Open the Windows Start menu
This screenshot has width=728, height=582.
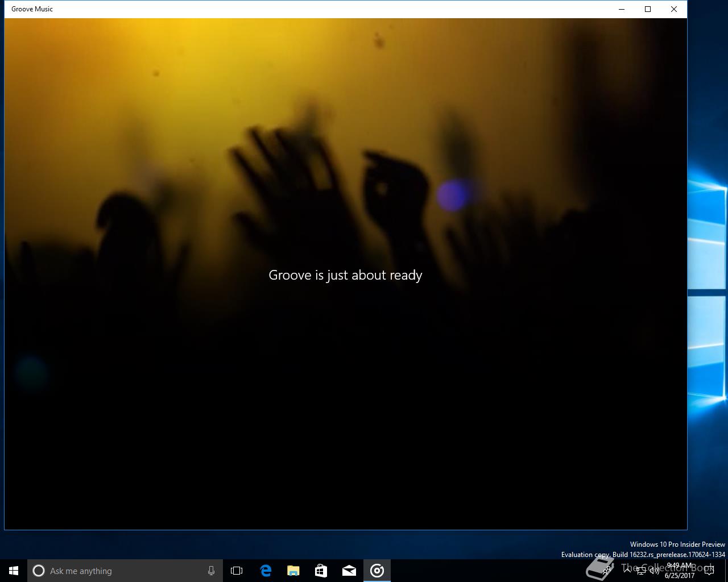14,571
